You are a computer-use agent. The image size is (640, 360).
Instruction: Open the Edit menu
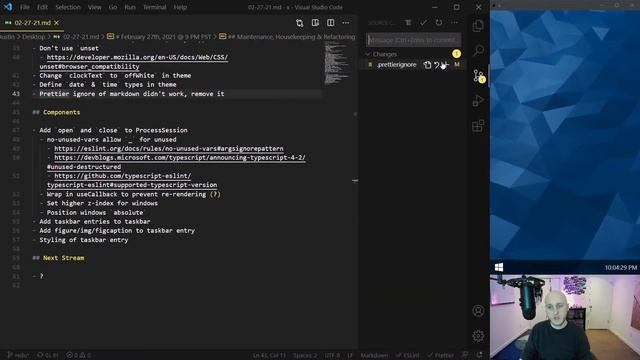pyautogui.click(x=42, y=7)
